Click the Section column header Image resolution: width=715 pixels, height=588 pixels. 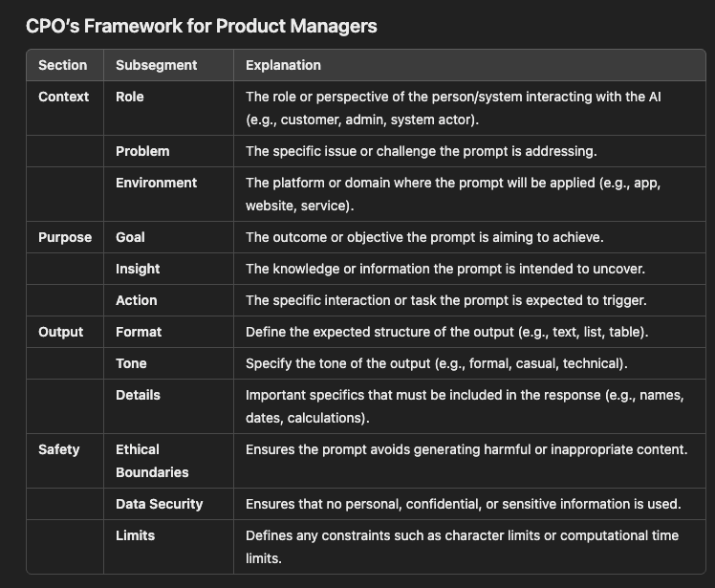tap(62, 65)
